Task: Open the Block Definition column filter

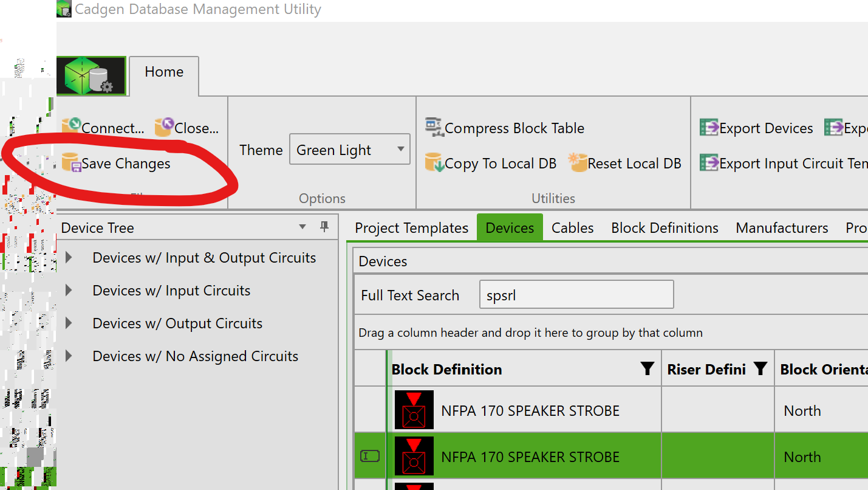Action: tap(648, 368)
